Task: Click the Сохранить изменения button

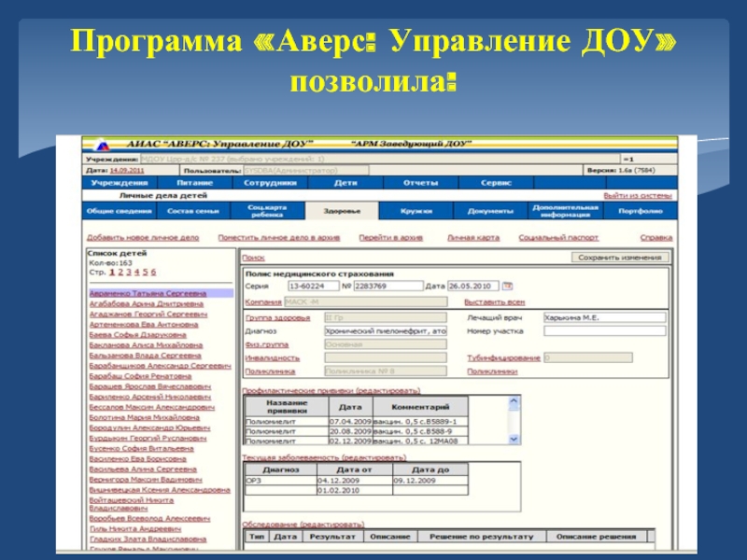Action: [x=620, y=258]
